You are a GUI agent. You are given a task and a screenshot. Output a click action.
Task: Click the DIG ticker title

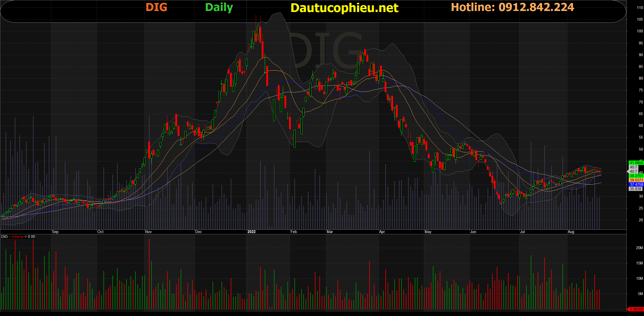point(156,7)
